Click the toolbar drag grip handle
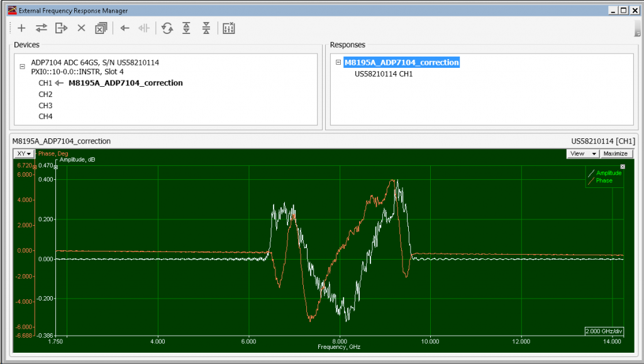The image size is (644, 364). pos(11,28)
